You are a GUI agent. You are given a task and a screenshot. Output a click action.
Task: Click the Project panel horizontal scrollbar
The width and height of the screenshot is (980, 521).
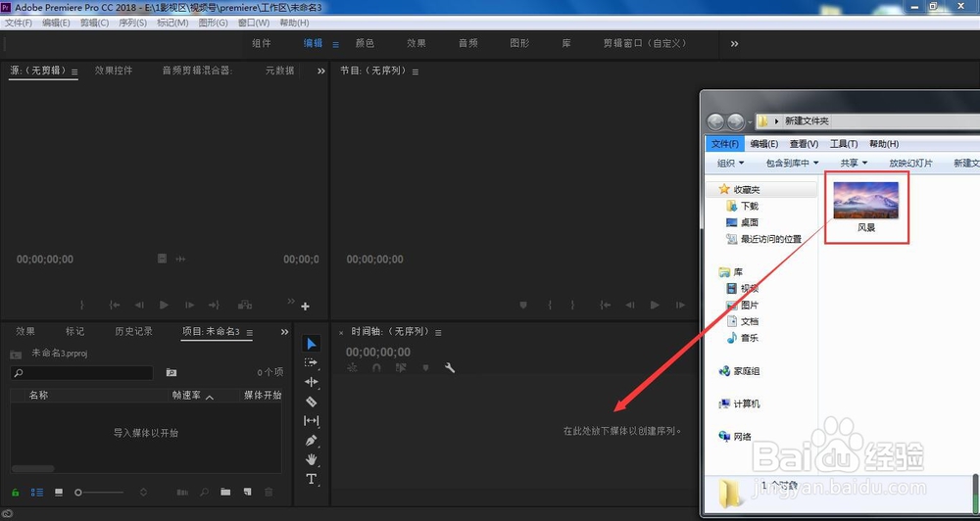coord(33,468)
